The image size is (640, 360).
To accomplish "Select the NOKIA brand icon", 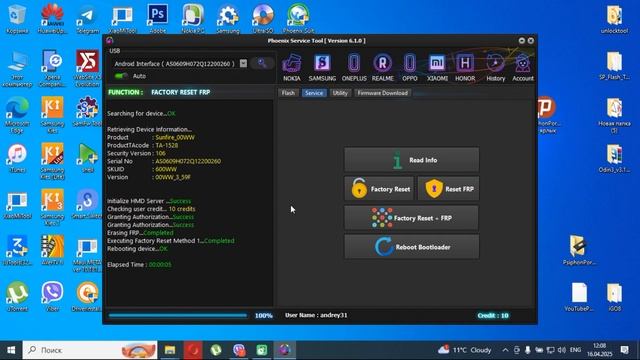I will (292, 67).
